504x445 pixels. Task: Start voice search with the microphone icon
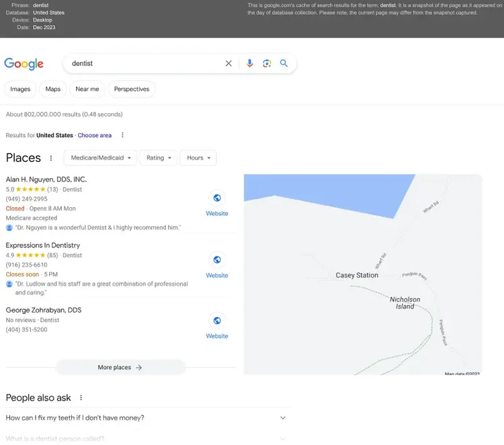coord(249,63)
